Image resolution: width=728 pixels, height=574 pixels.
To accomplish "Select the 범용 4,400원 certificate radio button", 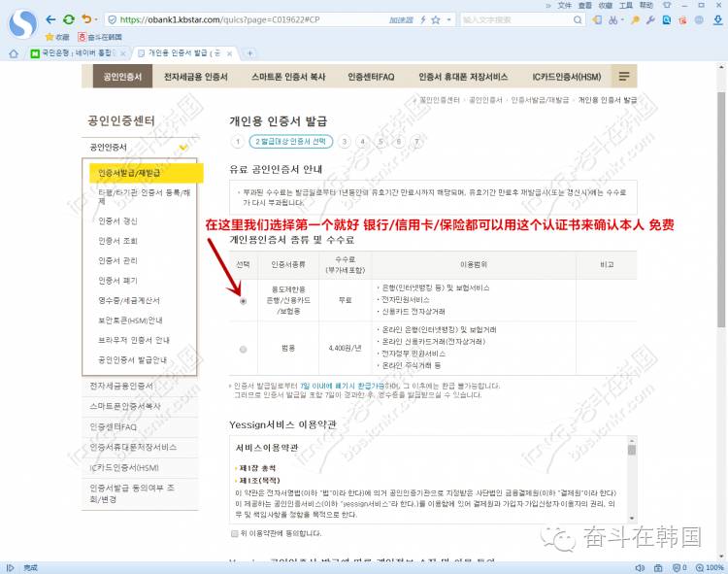I will coord(243,350).
